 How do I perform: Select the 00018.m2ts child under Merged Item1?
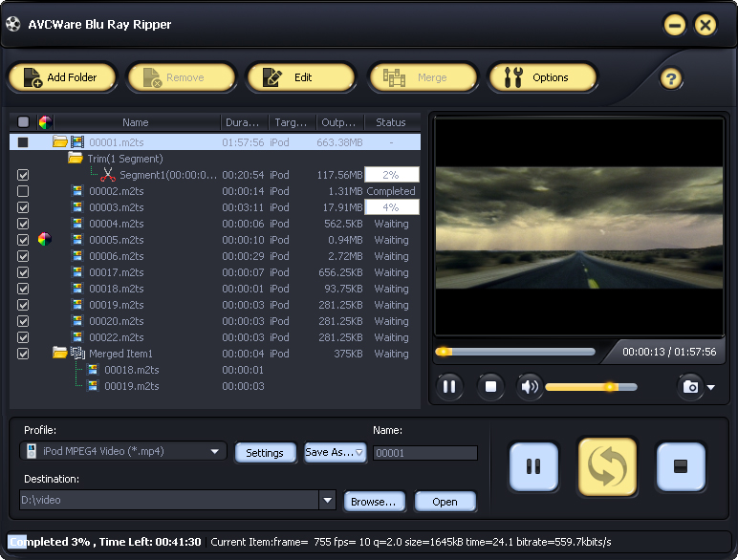pos(132,370)
